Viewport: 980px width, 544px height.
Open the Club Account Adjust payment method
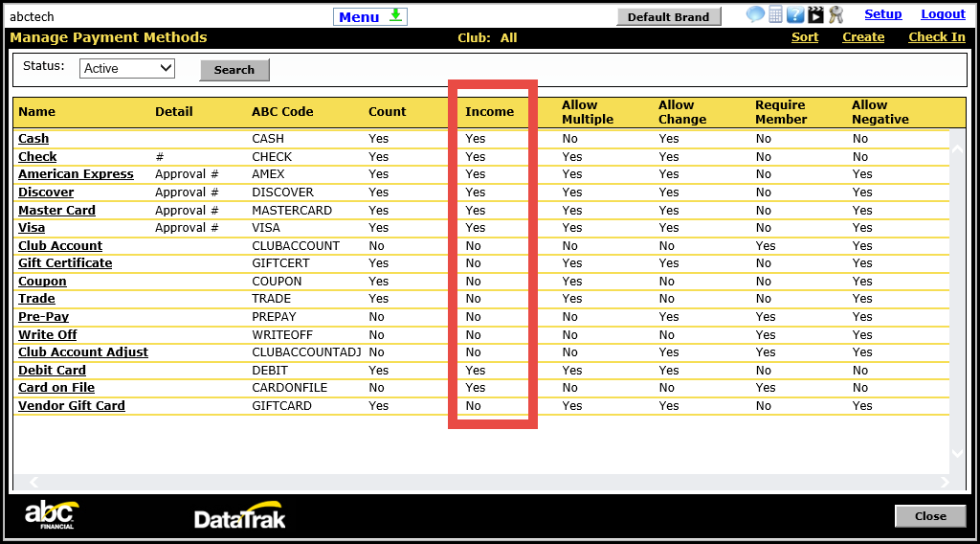(x=83, y=352)
